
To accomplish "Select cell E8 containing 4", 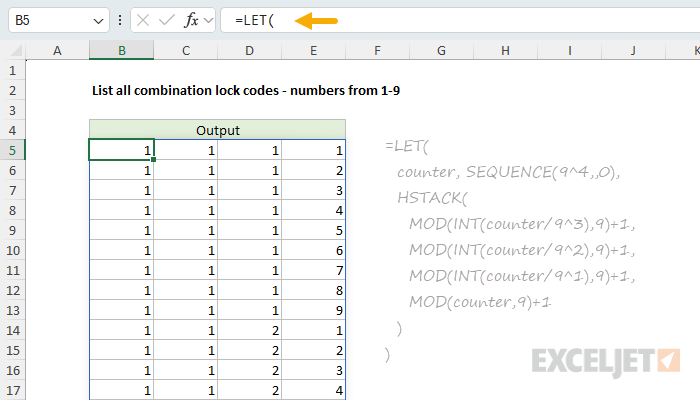I will click(x=313, y=210).
